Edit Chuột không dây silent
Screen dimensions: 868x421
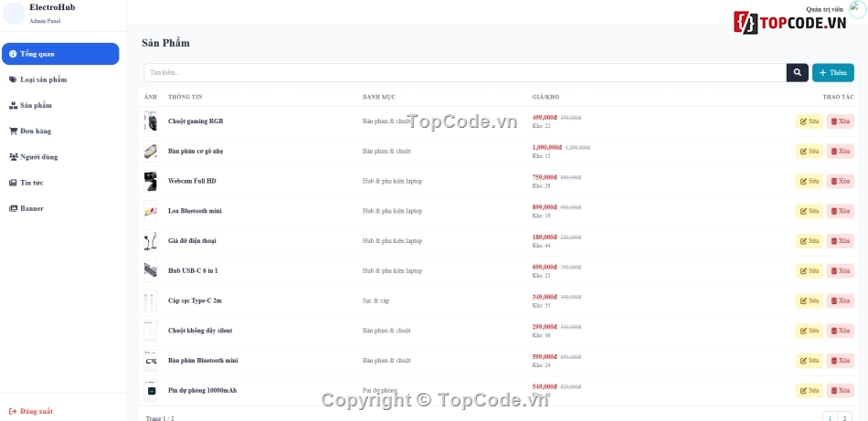[810, 331]
